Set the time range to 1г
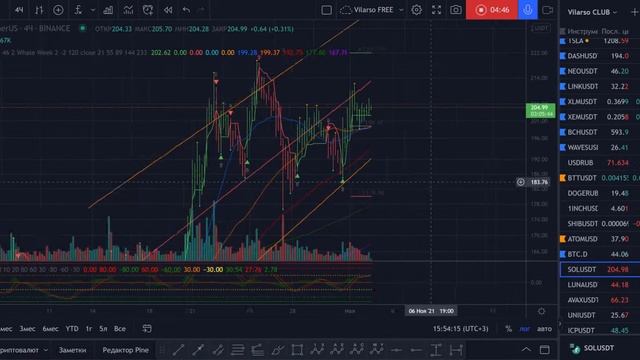640x360 pixels. pyautogui.click(x=89, y=329)
